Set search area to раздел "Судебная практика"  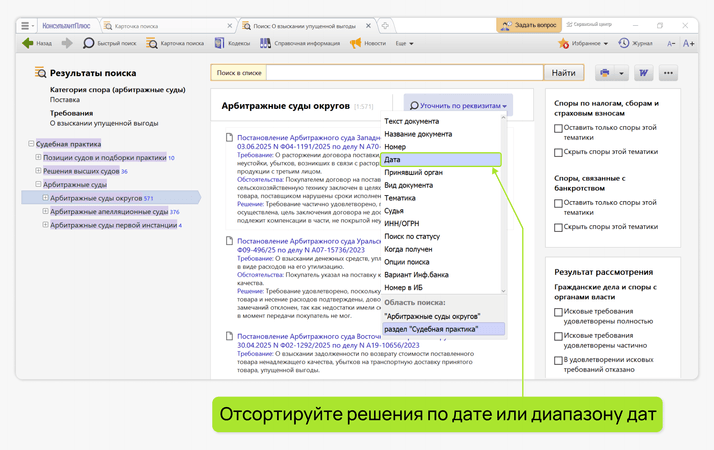coord(444,329)
